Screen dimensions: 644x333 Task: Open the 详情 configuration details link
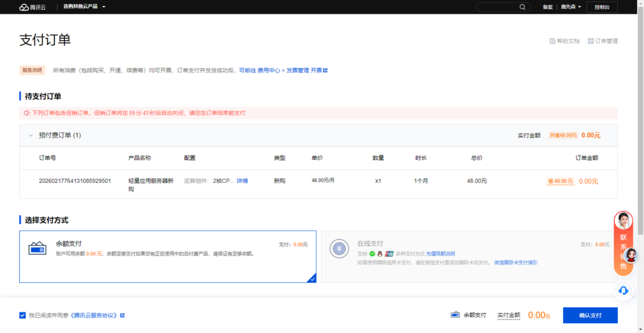(242, 181)
